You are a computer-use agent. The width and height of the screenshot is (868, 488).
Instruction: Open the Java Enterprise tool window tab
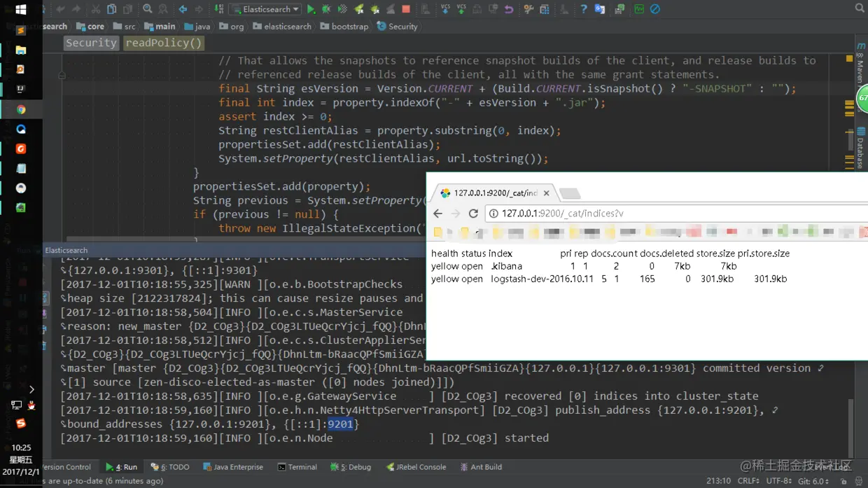click(233, 467)
